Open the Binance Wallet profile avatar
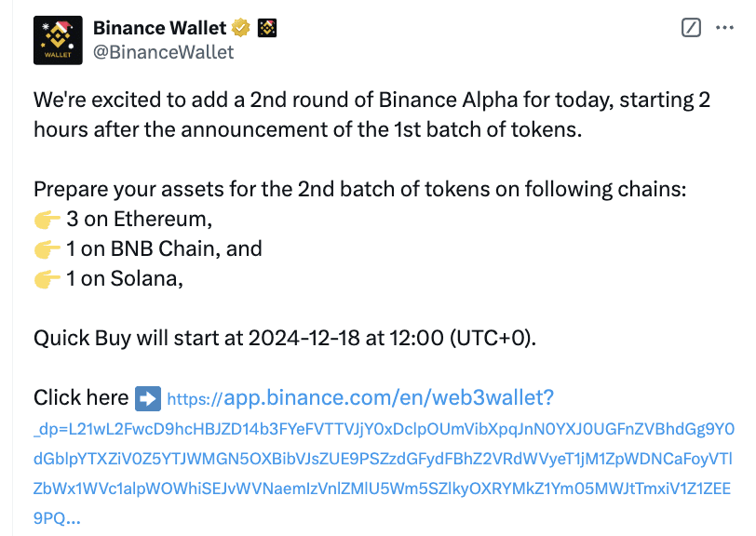The width and height of the screenshot is (756, 536). 58,40
